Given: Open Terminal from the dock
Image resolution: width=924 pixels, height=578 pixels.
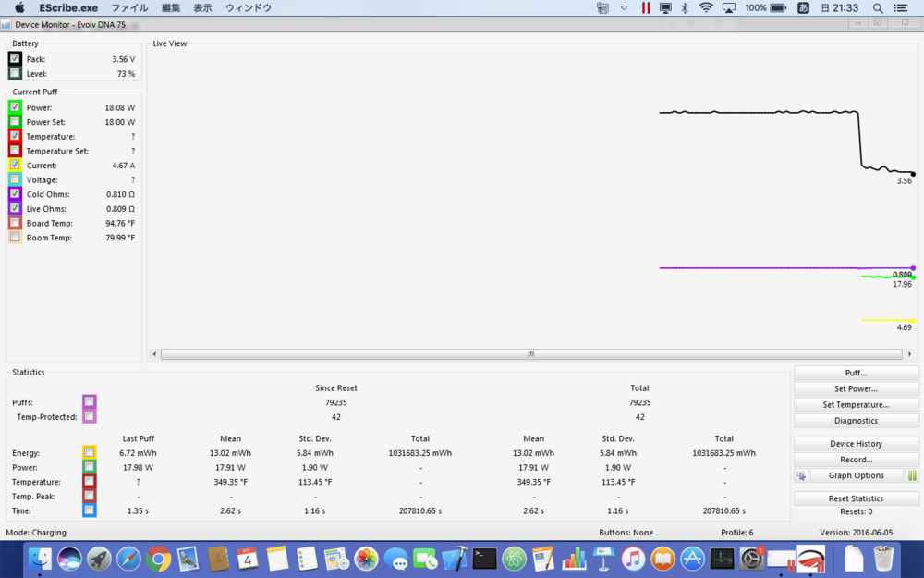Looking at the screenshot, I should [x=485, y=558].
